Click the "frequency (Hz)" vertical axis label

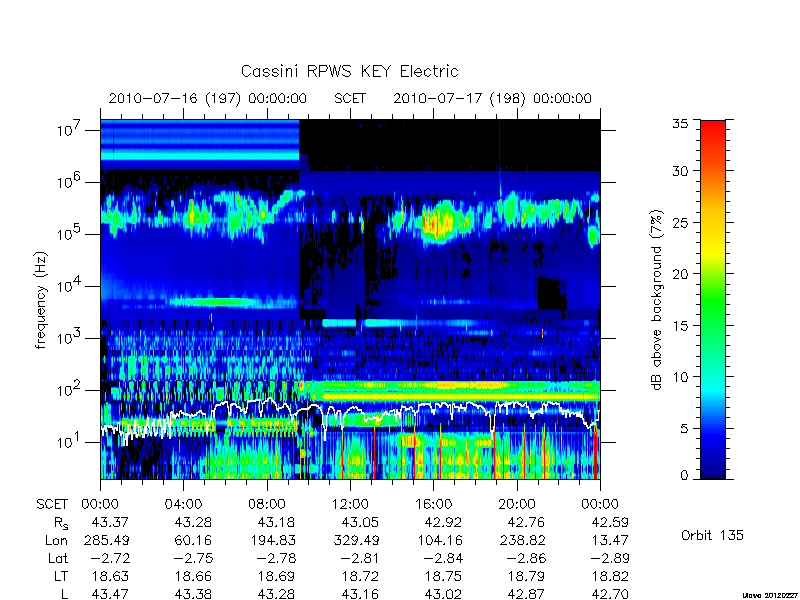tap(41, 300)
